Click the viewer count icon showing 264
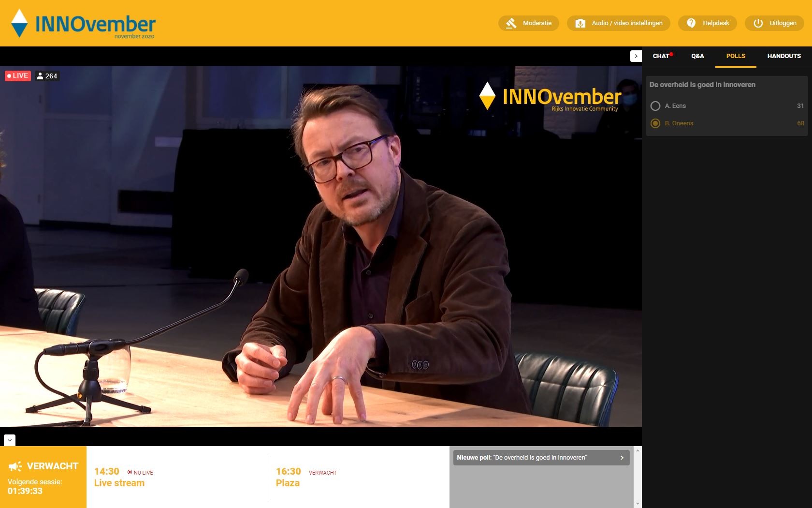812x508 pixels. pyautogui.click(x=41, y=76)
